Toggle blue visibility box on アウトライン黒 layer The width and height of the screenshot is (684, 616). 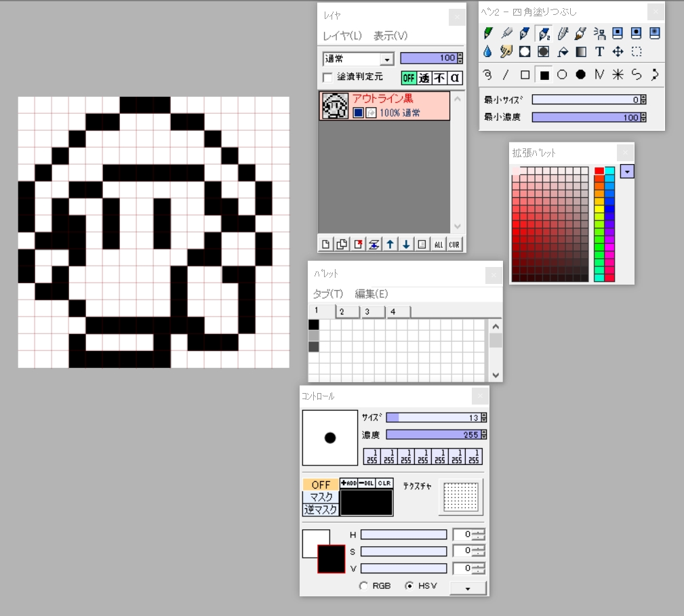coord(358,113)
